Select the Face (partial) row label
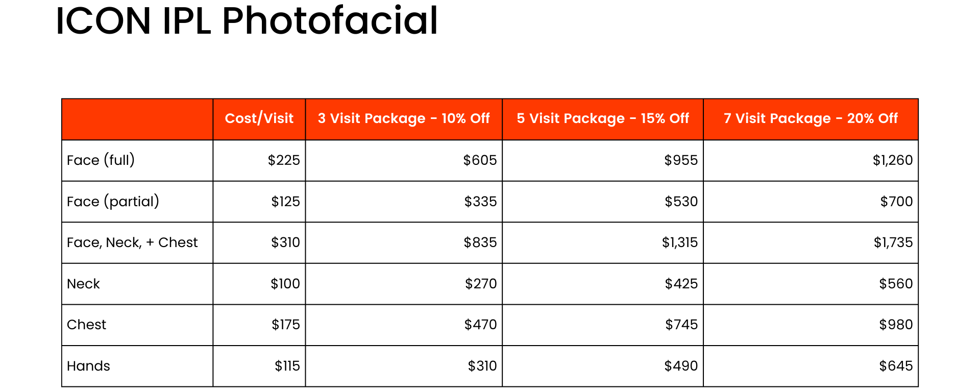Screen dimensions: 980x390 point(113,202)
